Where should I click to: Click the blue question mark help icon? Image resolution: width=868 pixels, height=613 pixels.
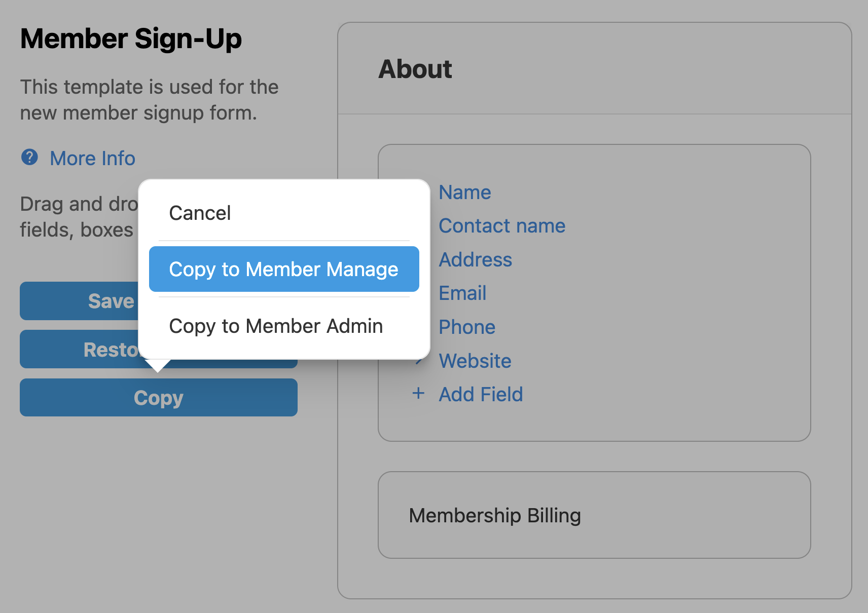coord(29,158)
